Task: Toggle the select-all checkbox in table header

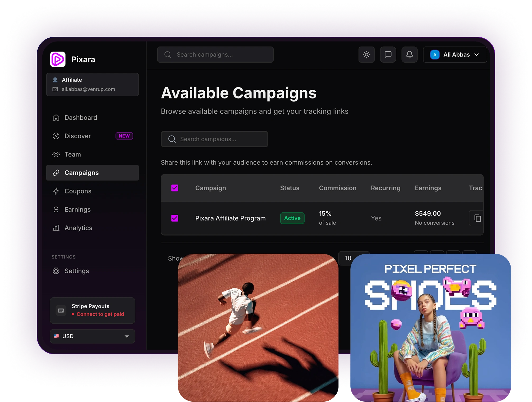Action: pos(175,188)
